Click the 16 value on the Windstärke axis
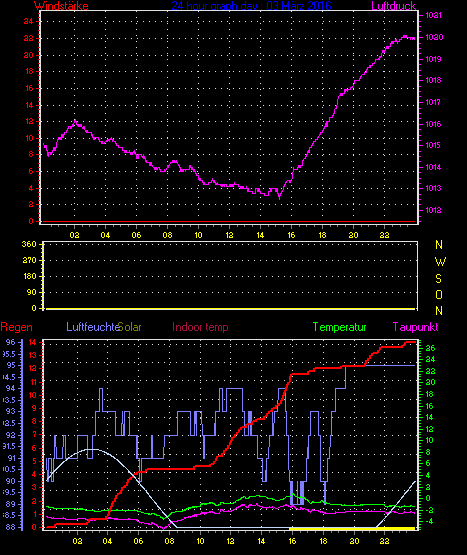Screen dimensions: 467x555 tap(29, 88)
